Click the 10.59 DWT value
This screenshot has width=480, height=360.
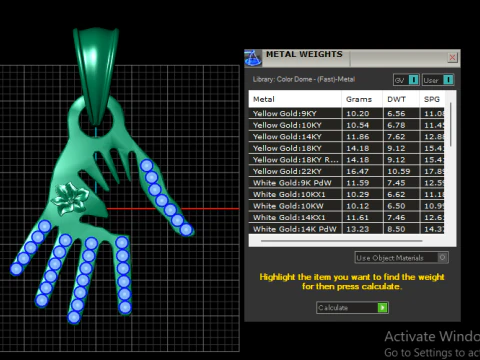399,171
